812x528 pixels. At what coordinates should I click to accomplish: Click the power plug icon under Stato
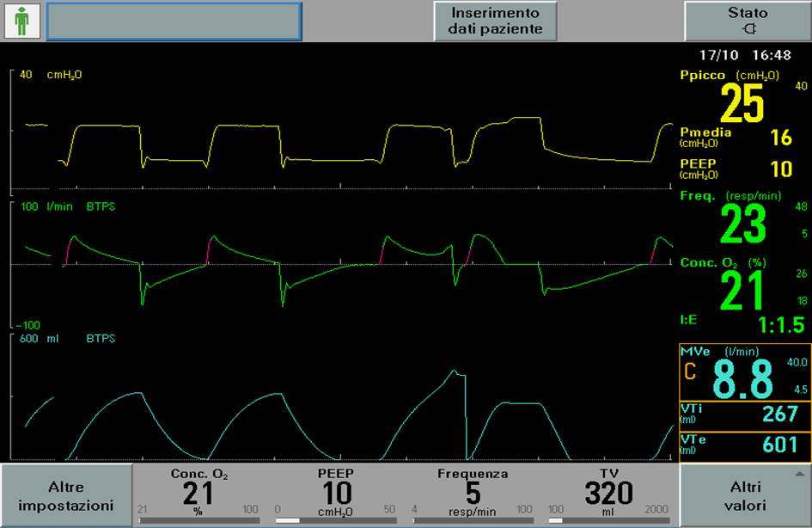coord(748,30)
